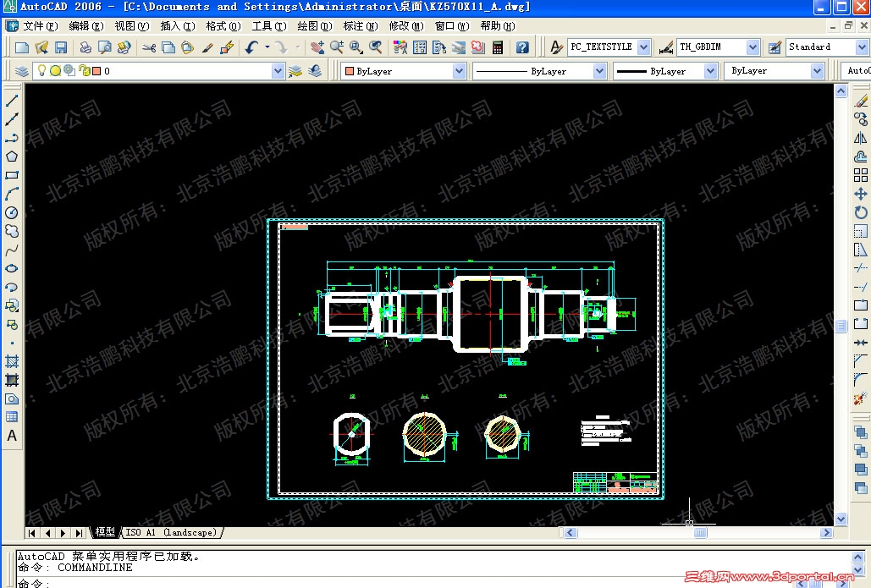
Task: Expand the linetype ByLayer dropdown
Action: pyautogui.click(x=599, y=71)
